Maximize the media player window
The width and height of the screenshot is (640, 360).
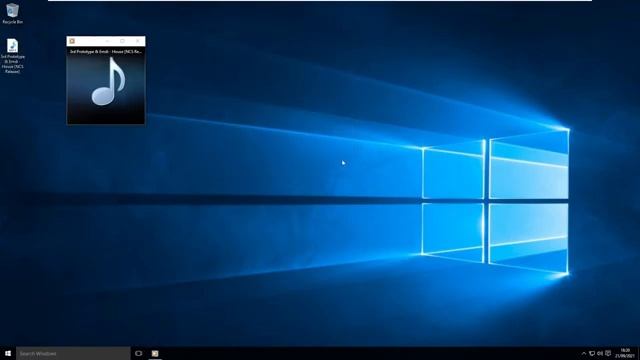122,41
